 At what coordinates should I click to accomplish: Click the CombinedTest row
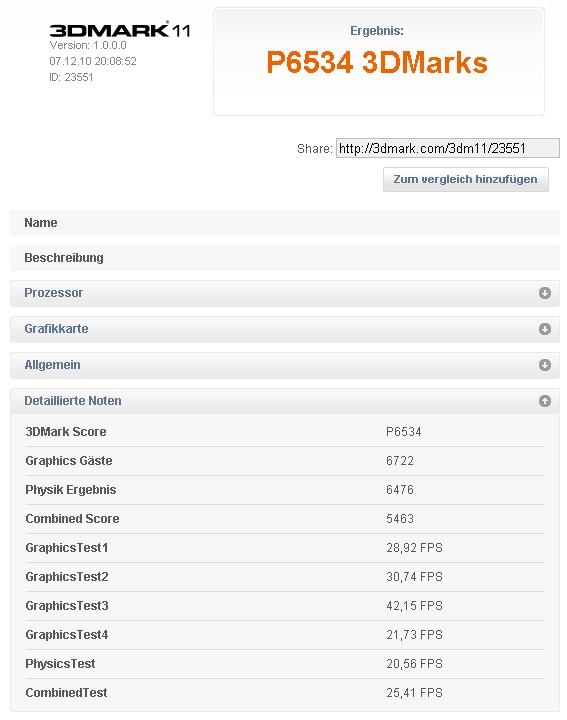point(285,692)
